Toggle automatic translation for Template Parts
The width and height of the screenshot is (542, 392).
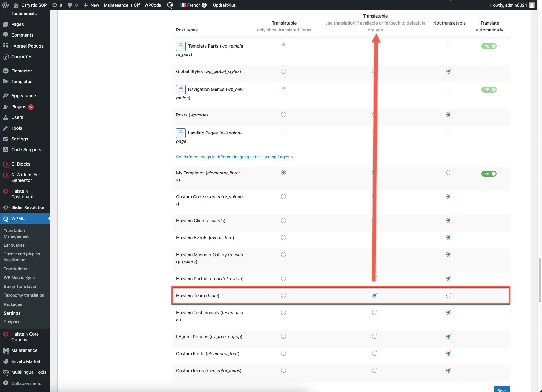click(489, 46)
